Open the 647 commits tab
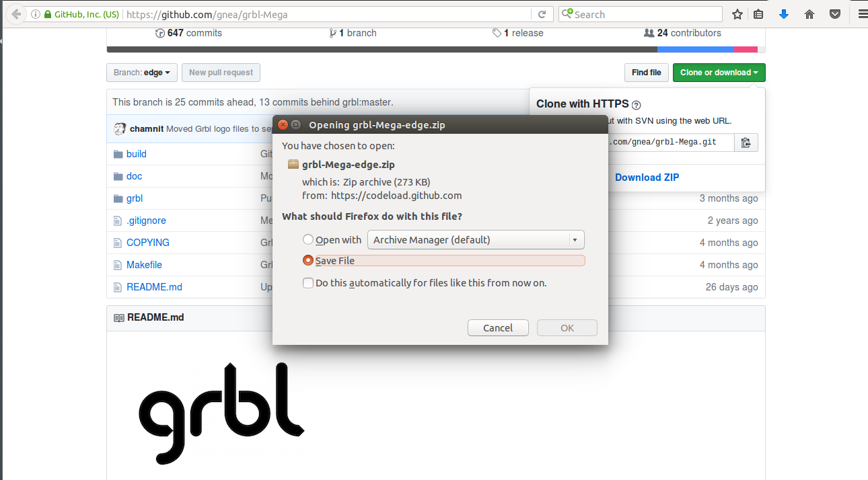This screenshot has width=868, height=480. point(188,33)
